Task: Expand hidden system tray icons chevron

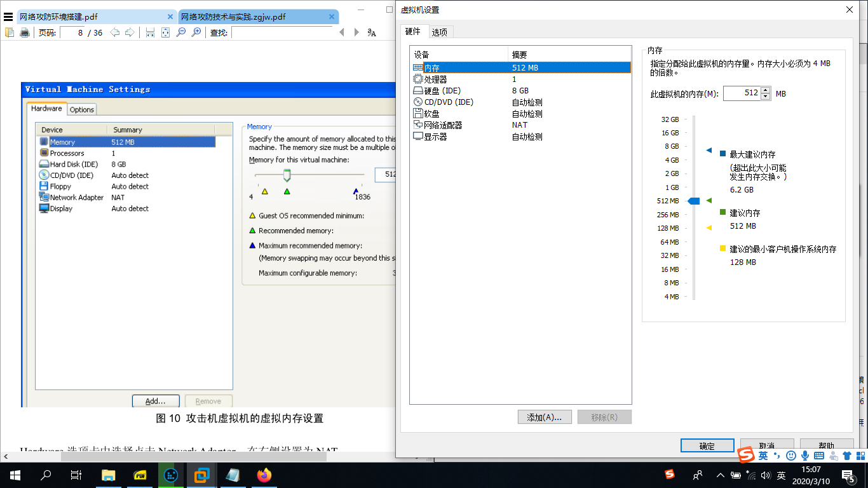Action: (x=721, y=475)
